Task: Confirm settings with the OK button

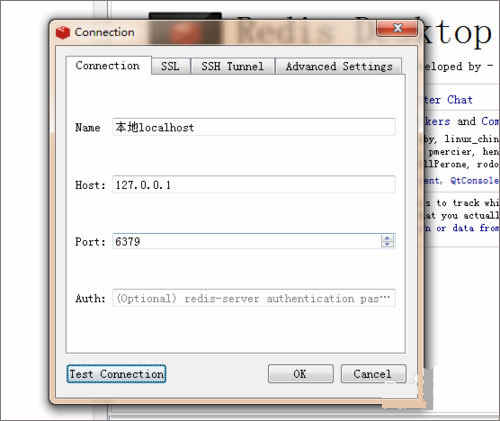Action: (300, 374)
